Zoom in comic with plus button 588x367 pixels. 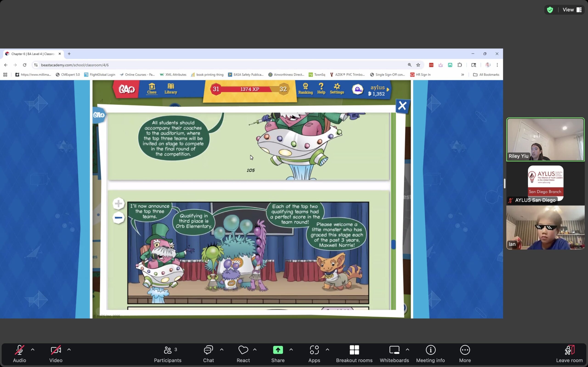point(119,203)
